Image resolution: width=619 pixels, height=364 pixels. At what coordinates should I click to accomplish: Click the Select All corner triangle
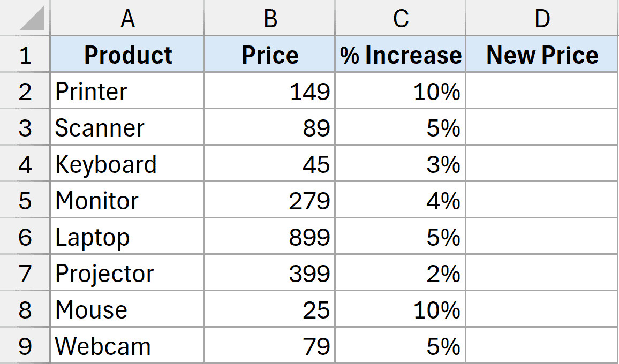[32, 20]
